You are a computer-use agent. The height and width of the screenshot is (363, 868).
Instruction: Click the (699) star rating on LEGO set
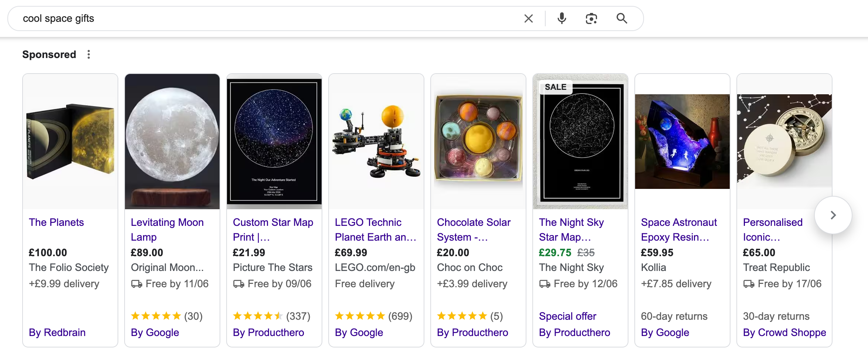tap(374, 316)
